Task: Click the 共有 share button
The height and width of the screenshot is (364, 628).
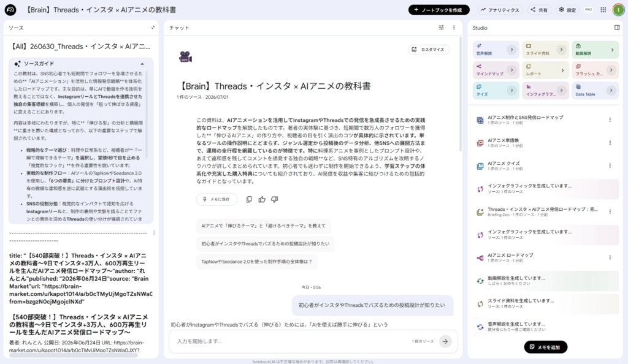Action: point(539,10)
